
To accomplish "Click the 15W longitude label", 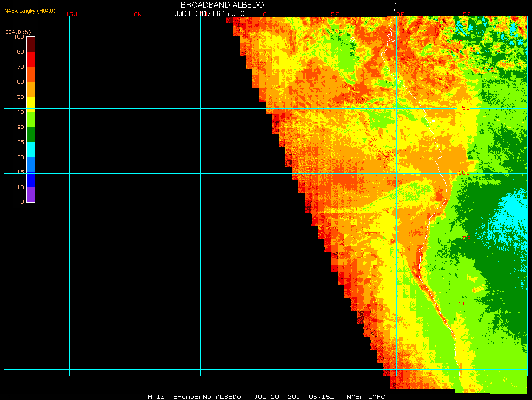I will (72, 14).
